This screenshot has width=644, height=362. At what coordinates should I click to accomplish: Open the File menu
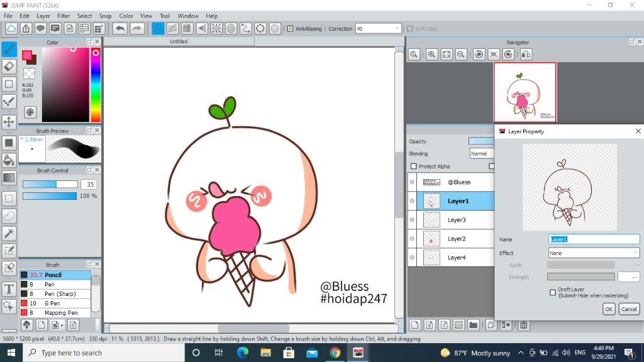click(8, 16)
